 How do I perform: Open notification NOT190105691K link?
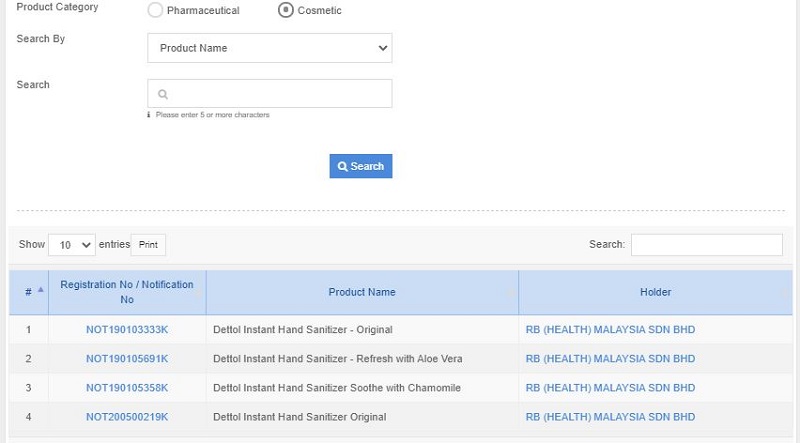[x=127, y=359]
